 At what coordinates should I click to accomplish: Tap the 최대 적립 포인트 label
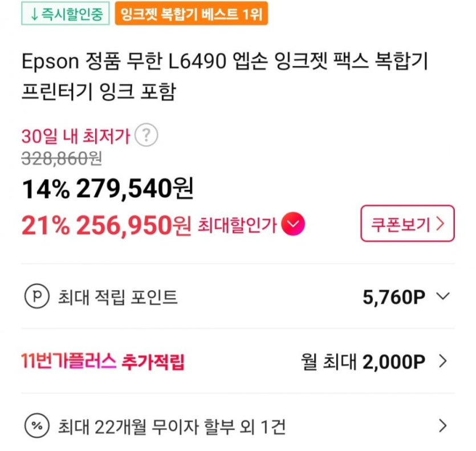click(x=118, y=297)
